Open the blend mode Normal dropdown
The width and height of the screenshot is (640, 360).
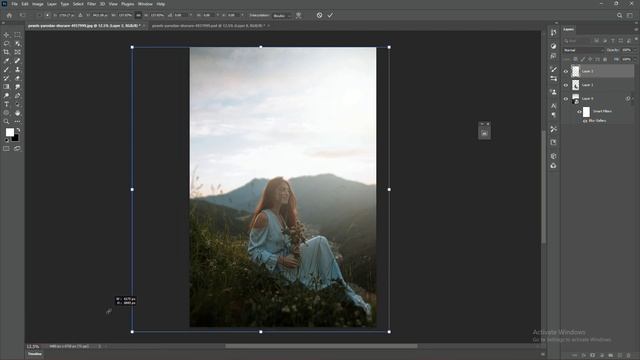pos(583,50)
